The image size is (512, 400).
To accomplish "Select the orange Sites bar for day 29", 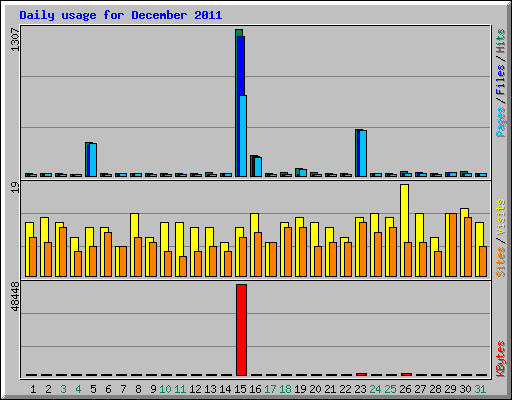I will [x=453, y=245].
